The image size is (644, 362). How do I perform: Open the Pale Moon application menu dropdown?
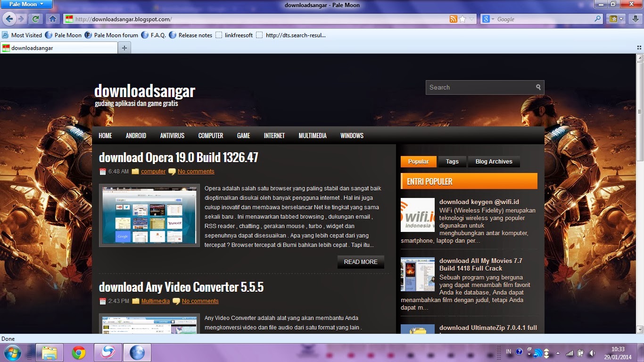click(26, 4)
